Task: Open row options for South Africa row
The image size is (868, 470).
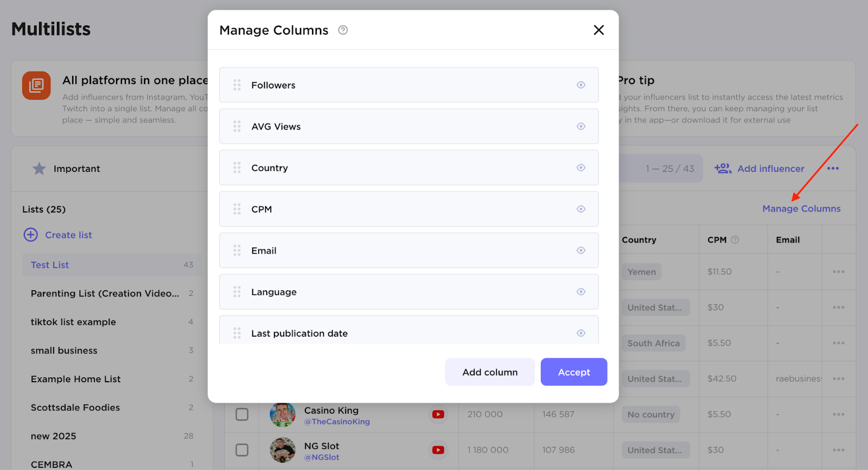Action: point(838,343)
